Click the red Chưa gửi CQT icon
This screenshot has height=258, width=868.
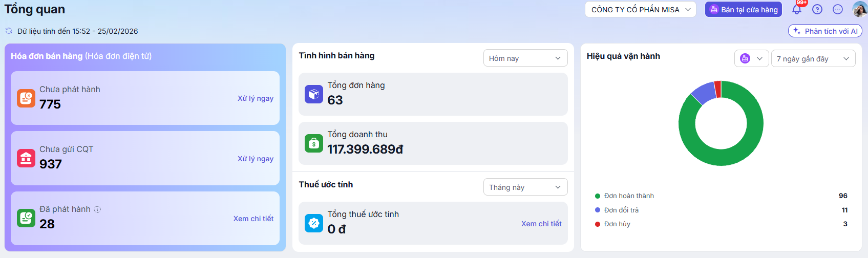point(26,158)
